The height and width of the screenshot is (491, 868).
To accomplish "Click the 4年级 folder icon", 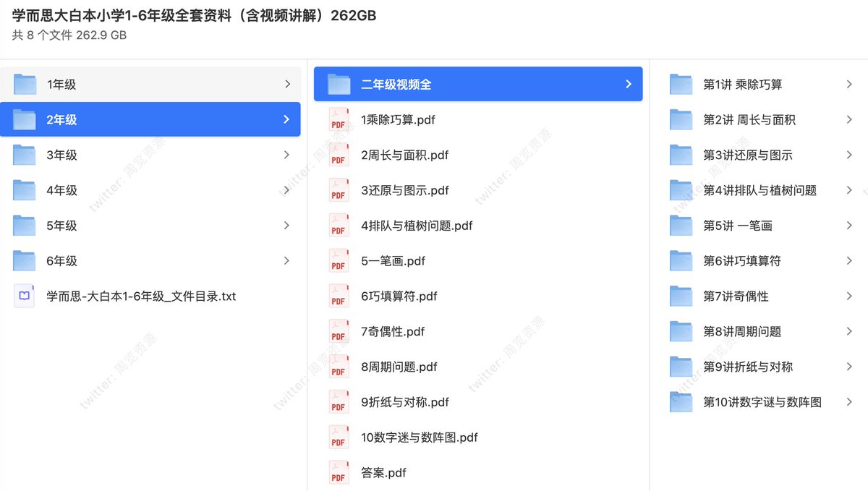I will (25, 191).
